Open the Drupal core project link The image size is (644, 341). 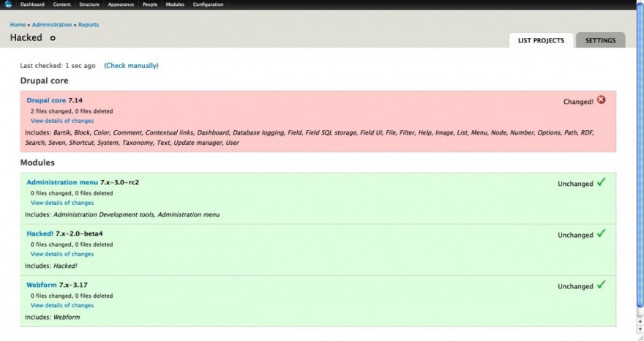tap(46, 100)
